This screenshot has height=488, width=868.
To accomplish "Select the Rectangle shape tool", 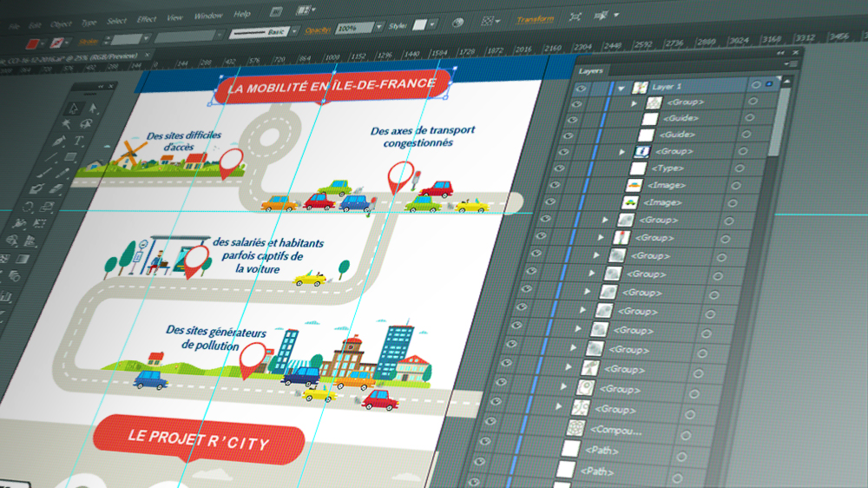I will tap(72, 157).
